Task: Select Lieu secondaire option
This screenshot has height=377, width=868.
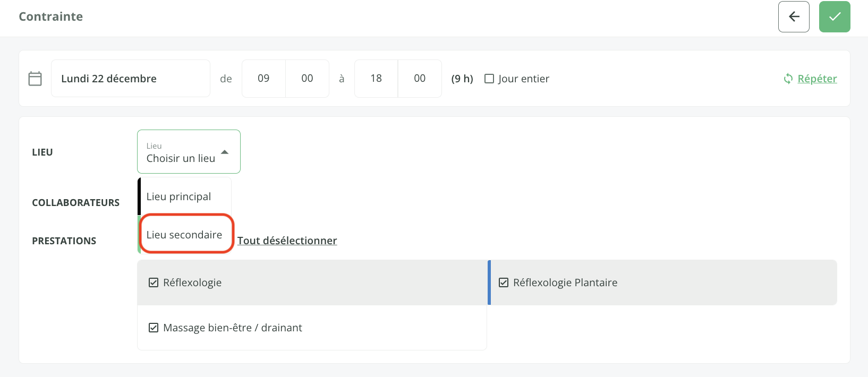Action: pos(184,235)
